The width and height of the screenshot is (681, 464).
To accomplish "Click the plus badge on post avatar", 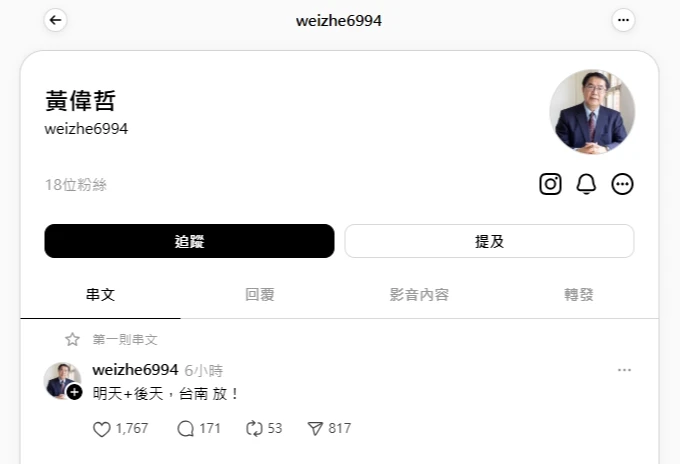I will [x=74, y=392].
